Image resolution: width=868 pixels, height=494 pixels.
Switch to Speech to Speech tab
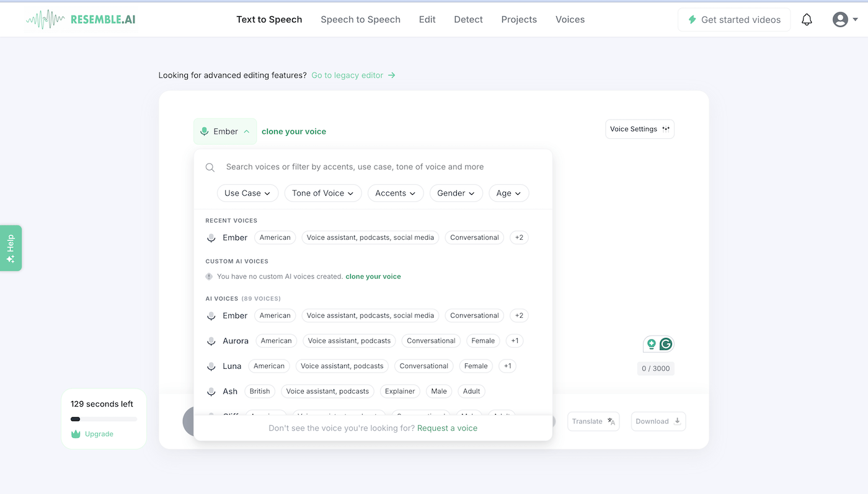pos(360,20)
